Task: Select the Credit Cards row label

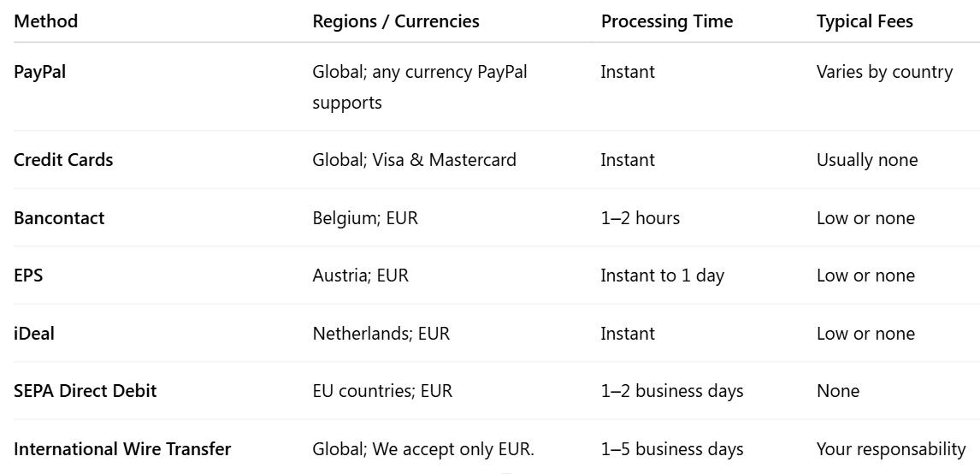Action: tap(63, 160)
